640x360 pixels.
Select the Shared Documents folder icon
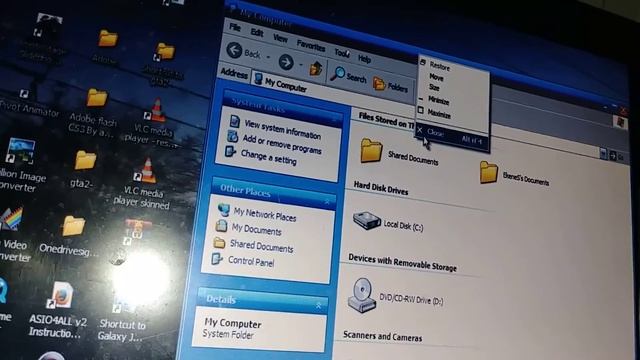(x=371, y=150)
